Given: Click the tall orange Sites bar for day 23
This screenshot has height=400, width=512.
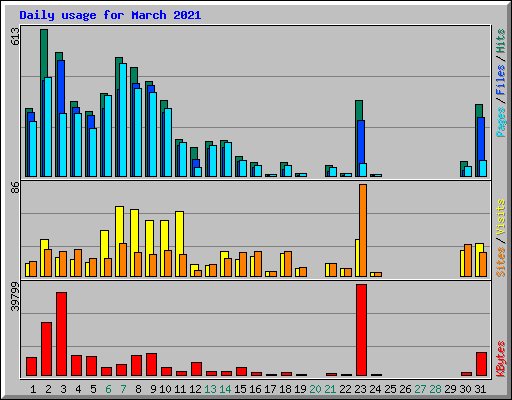Looking at the screenshot, I should click(363, 230).
